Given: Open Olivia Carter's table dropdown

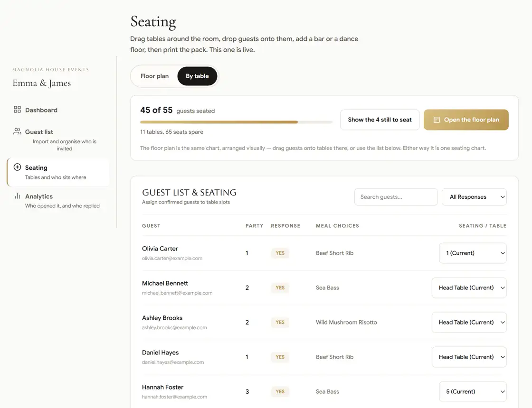Looking at the screenshot, I should [x=473, y=253].
